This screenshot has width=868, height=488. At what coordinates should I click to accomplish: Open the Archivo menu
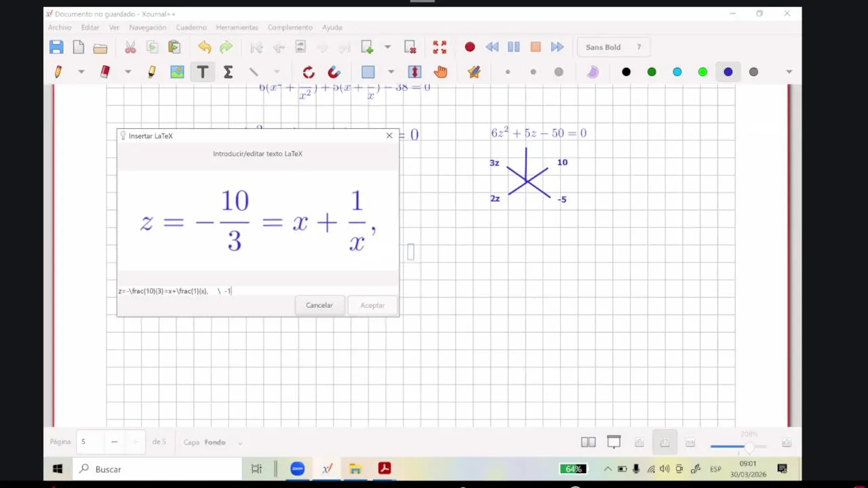(60, 27)
